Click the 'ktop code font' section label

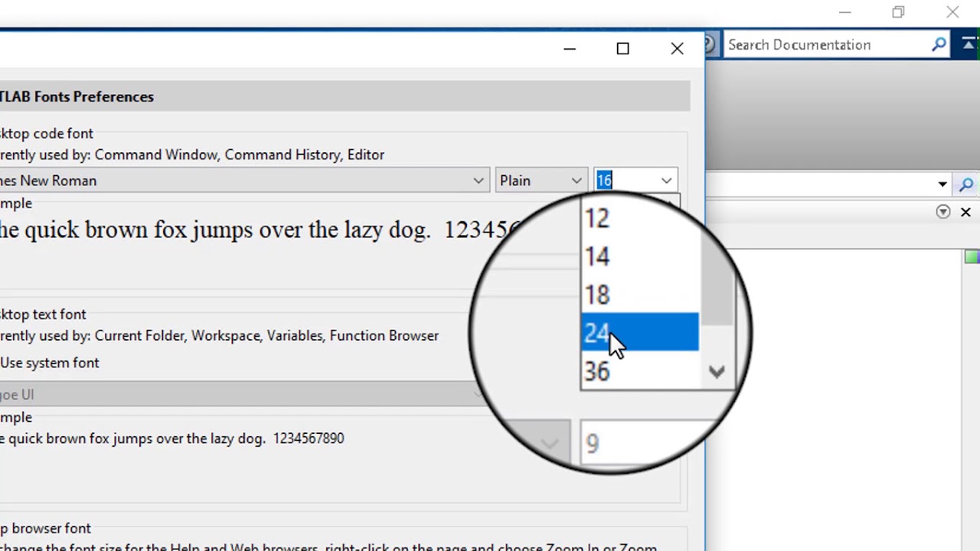click(47, 133)
